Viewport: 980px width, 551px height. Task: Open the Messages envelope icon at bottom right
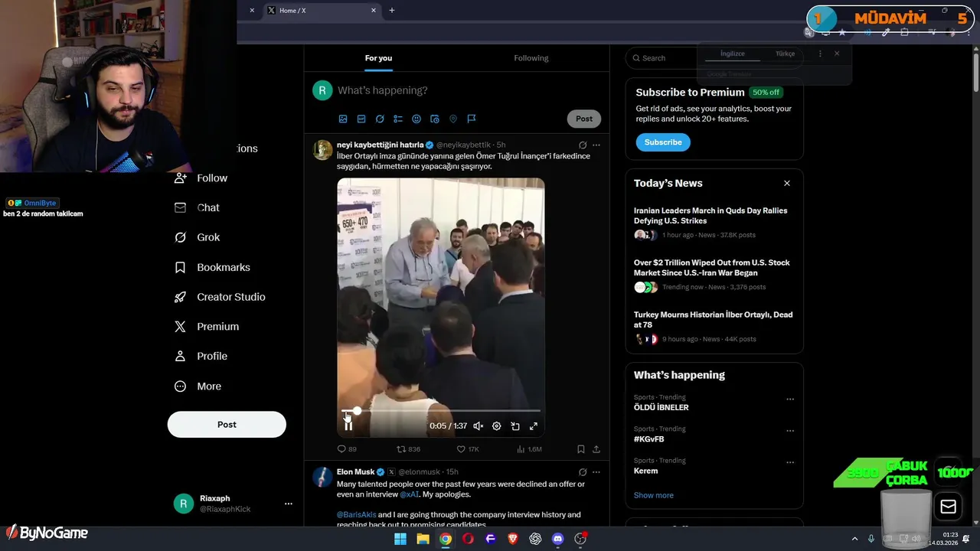tap(948, 507)
